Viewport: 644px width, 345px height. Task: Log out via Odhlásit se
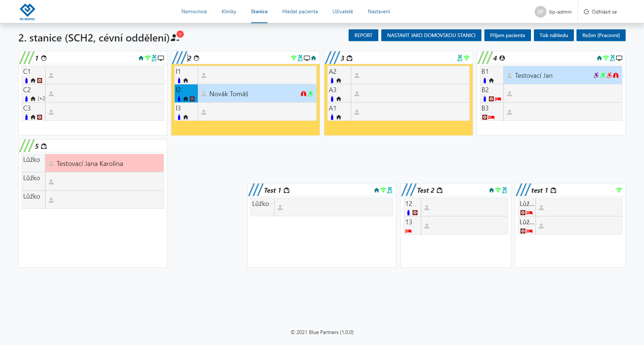click(x=600, y=12)
